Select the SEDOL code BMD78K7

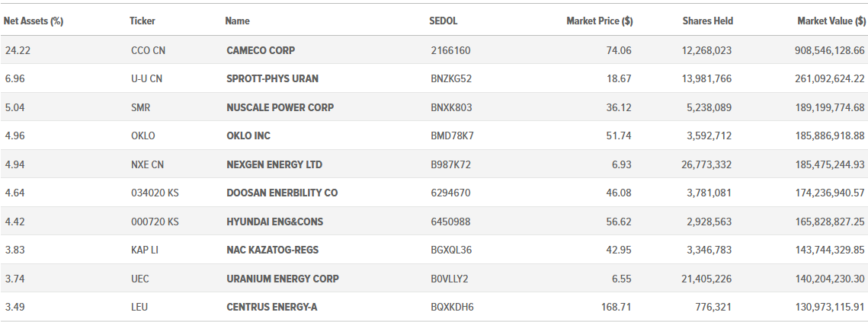pyautogui.click(x=452, y=135)
